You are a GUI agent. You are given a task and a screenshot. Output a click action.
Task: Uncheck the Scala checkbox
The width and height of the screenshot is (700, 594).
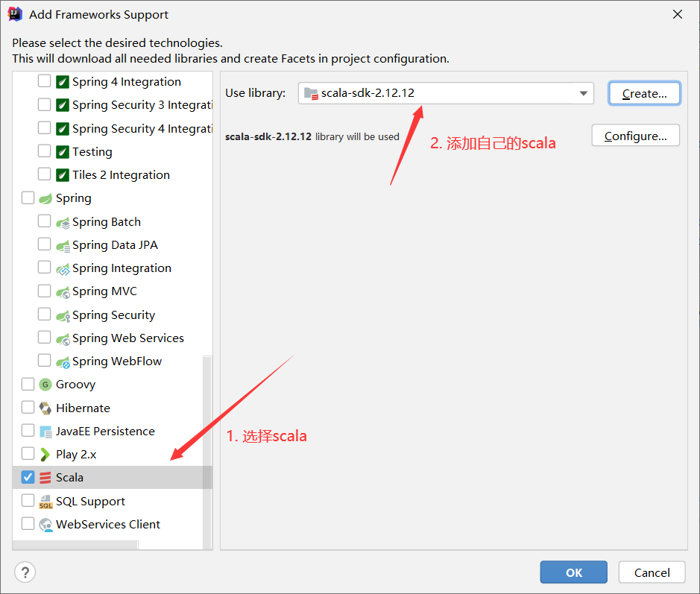(28, 478)
